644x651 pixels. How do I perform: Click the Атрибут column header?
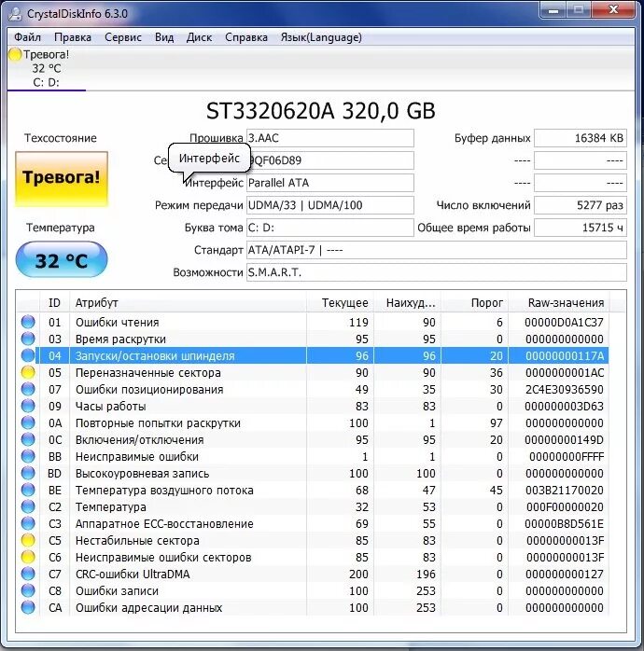(x=188, y=303)
